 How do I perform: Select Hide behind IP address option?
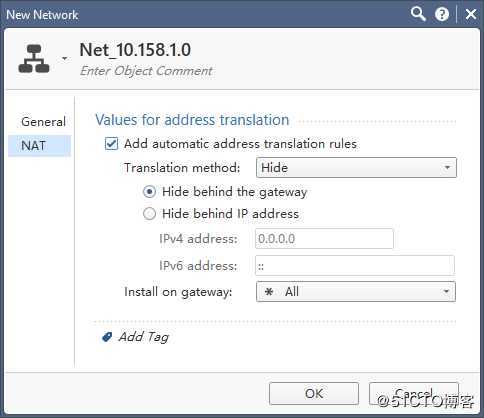(x=149, y=214)
